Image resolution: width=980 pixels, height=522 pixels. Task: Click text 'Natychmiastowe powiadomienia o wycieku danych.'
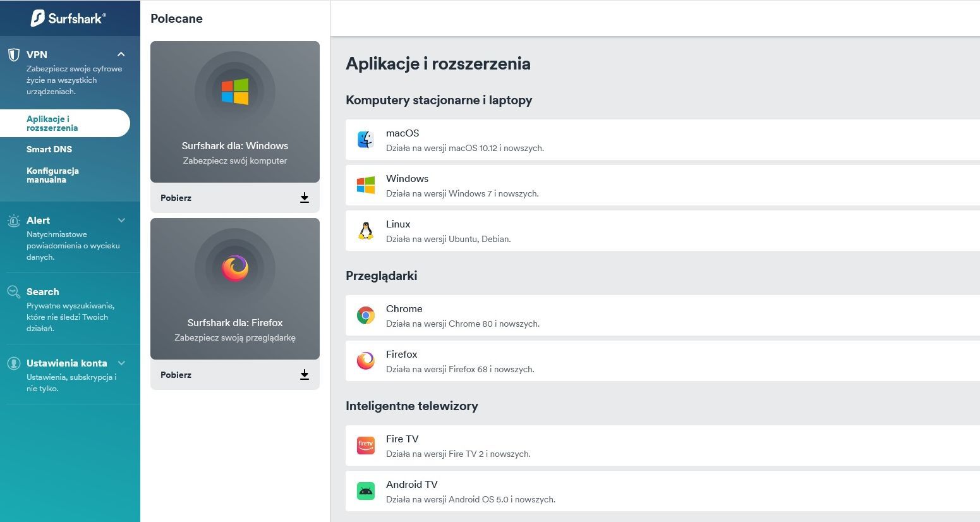(x=73, y=246)
